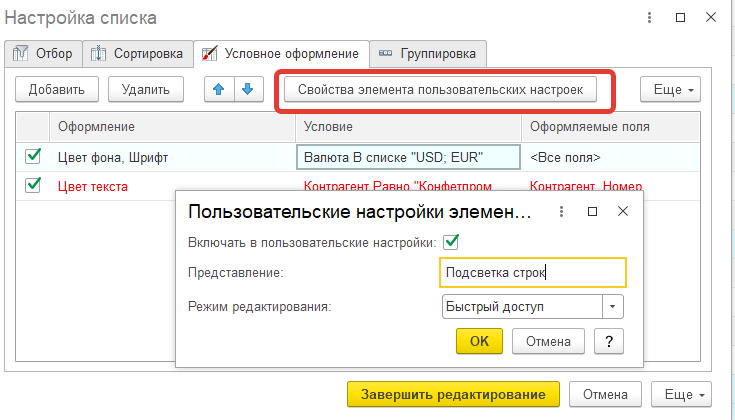Click the Условное оформление tab brush icon
The image size is (735, 420).
209,53
